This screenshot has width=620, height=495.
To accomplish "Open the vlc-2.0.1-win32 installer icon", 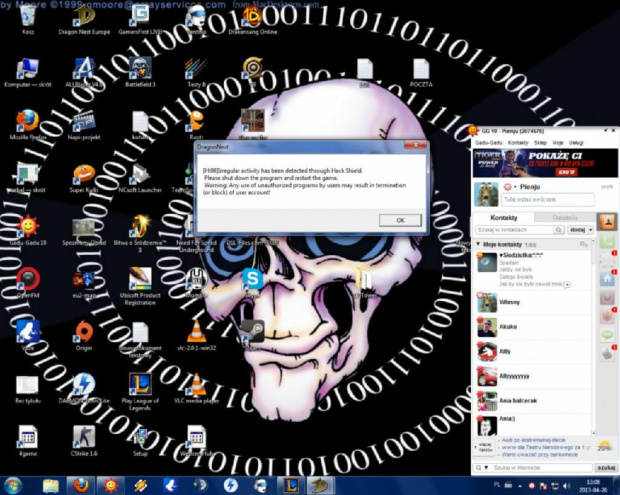I will 197,335.
